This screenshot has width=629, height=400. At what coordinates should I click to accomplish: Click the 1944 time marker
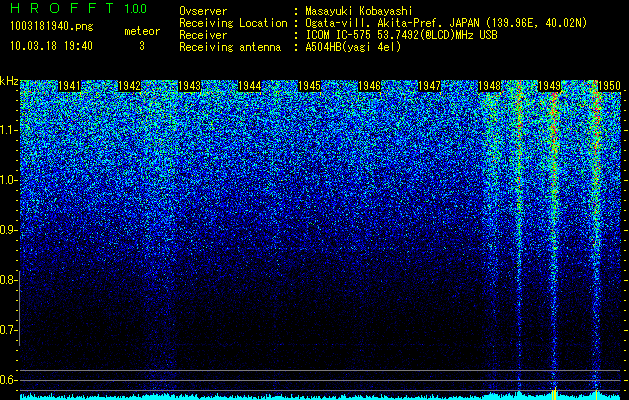pos(250,86)
